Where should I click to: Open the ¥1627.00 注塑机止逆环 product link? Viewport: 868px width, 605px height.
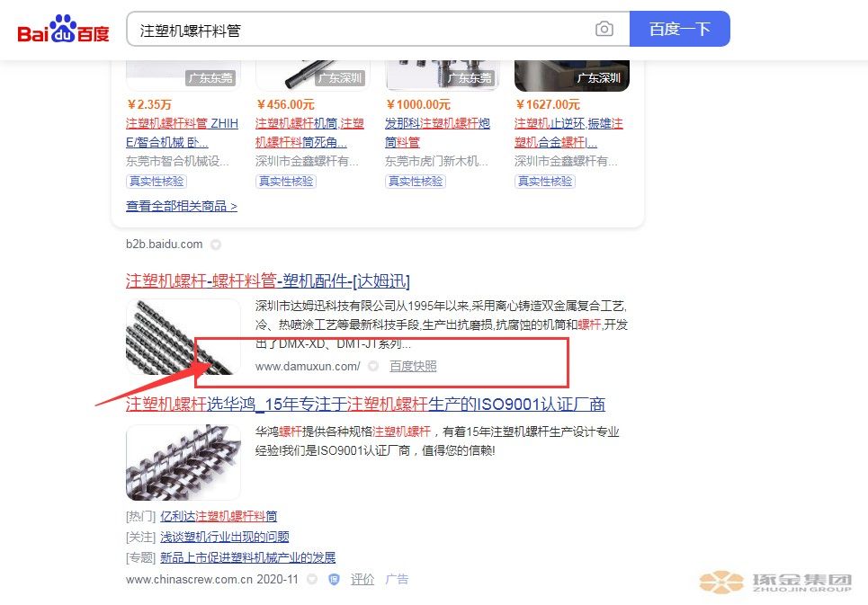click(x=568, y=133)
